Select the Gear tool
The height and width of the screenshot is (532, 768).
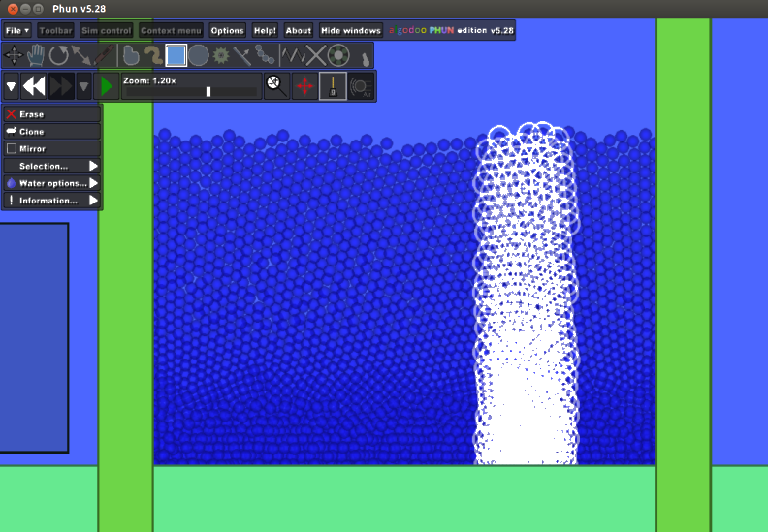222,55
